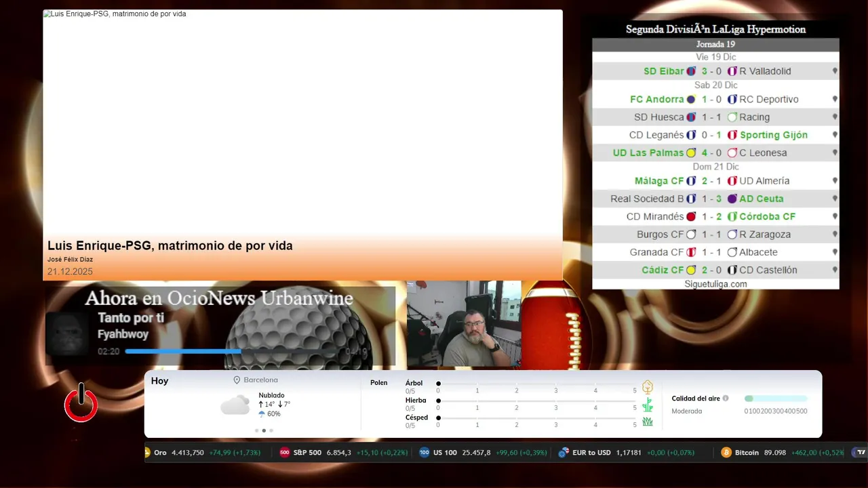Click the article date 21.12.2025
Screen dimensions: 868x488
pyautogui.click(x=70, y=272)
